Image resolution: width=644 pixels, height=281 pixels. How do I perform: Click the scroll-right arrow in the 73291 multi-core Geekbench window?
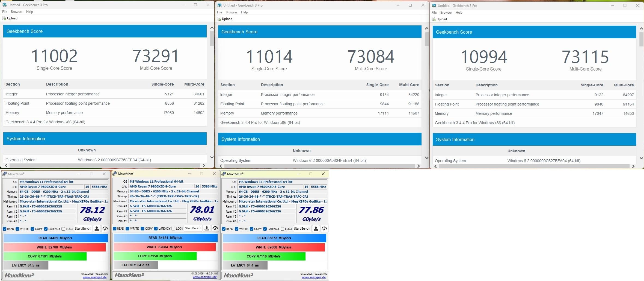[x=203, y=165]
